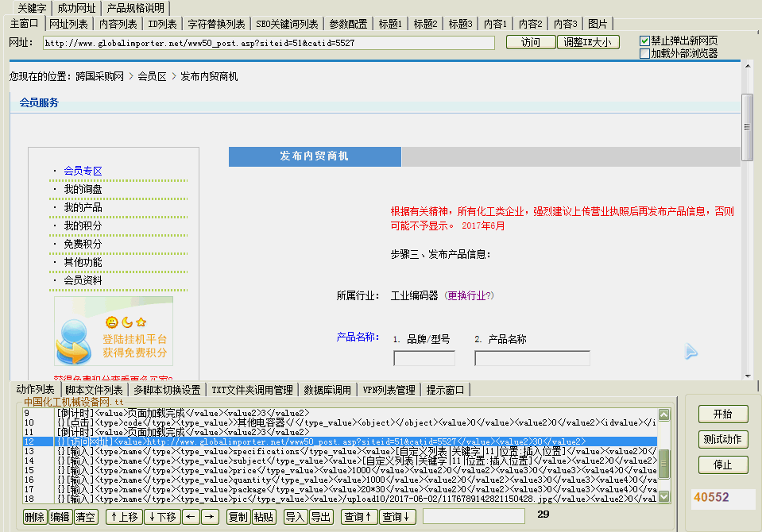Click the 粘贴 button
This screenshot has width=762, height=532.
pyautogui.click(x=264, y=517)
